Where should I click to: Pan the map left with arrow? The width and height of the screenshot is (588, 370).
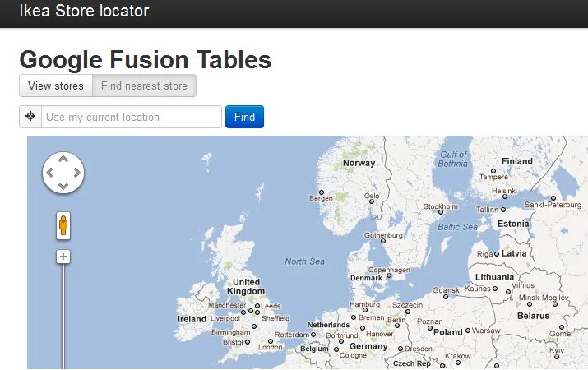click(49, 173)
